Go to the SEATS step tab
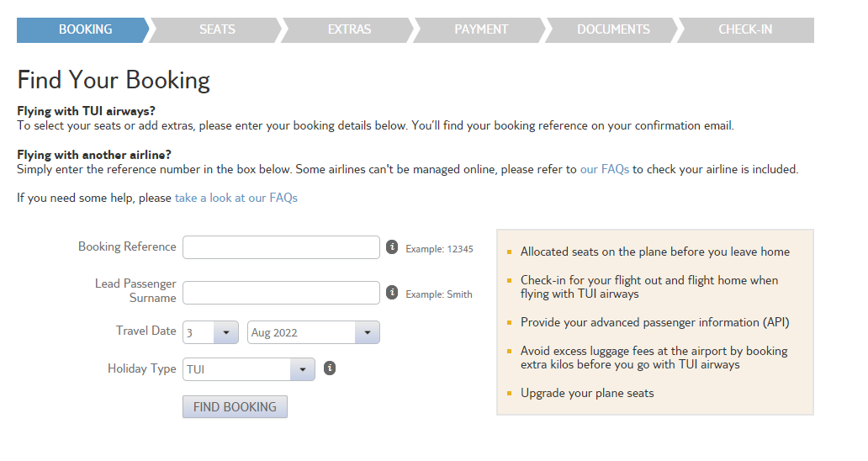The image size is (868, 461). [x=217, y=29]
